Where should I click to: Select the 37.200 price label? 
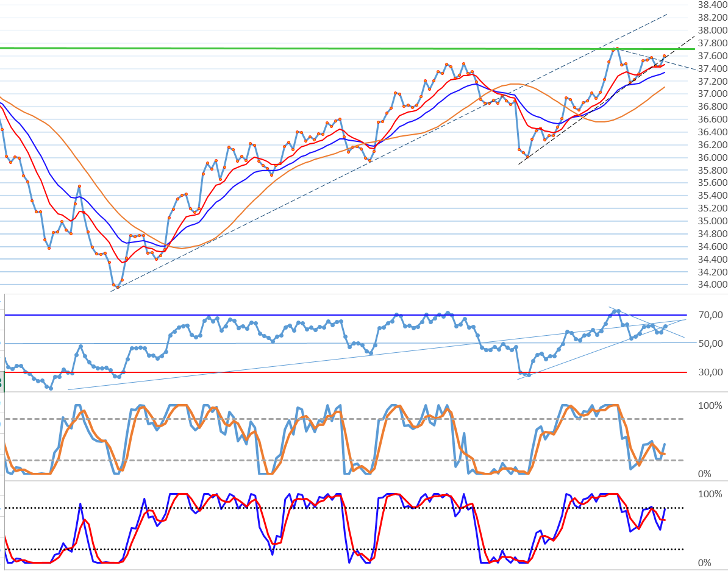click(x=713, y=81)
